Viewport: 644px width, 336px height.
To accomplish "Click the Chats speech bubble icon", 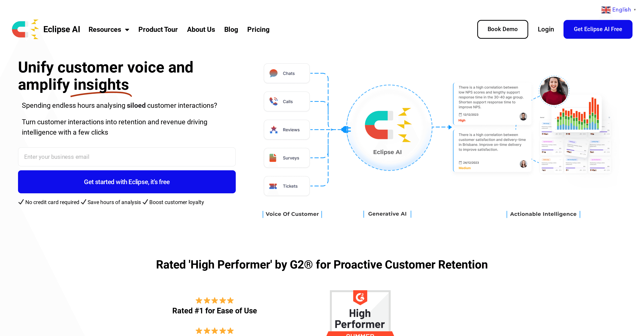I will click(x=274, y=73).
